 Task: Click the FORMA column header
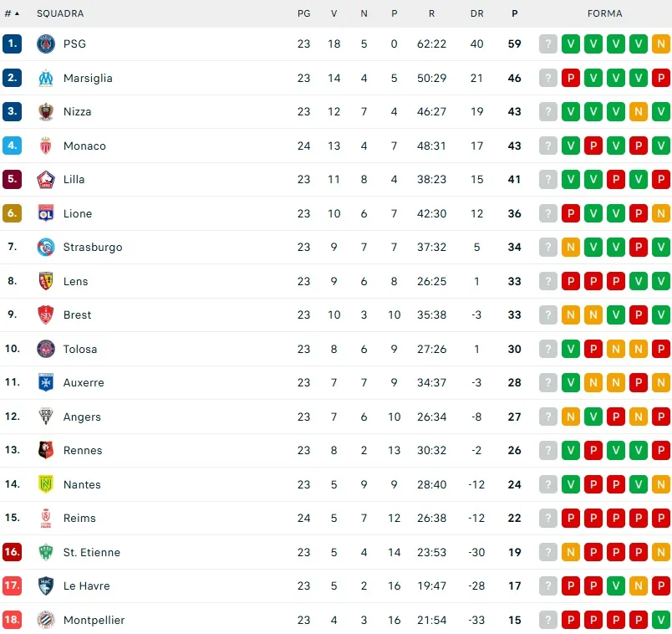(x=604, y=13)
